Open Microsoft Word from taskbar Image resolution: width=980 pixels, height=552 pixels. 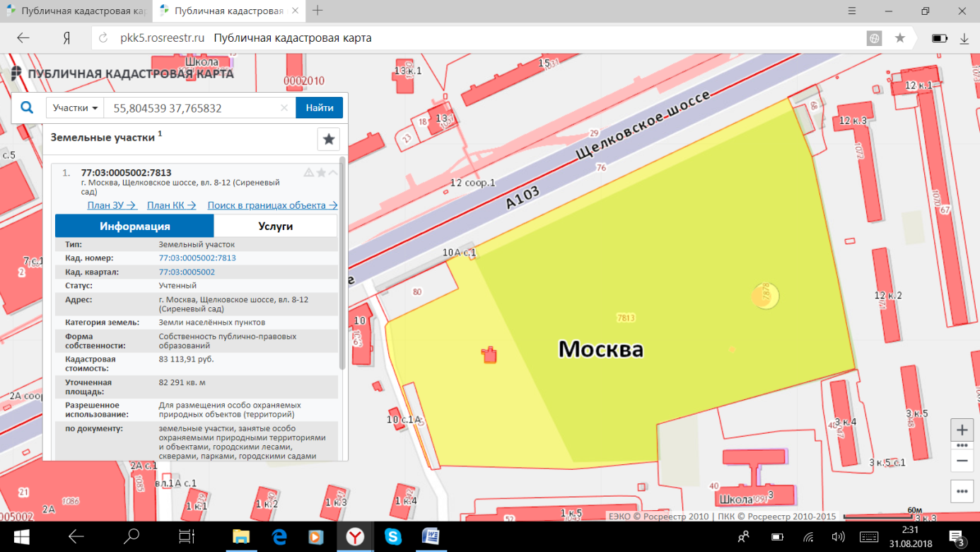431,537
